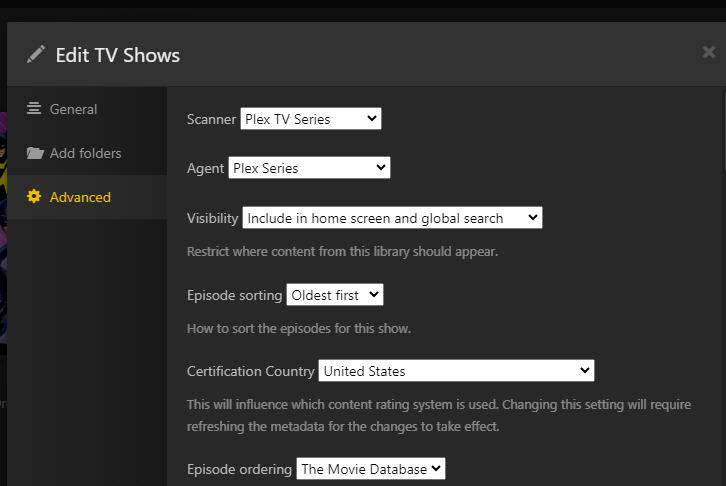726x486 pixels.
Task: Switch to the Add folders tab
Action: tap(87, 153)
